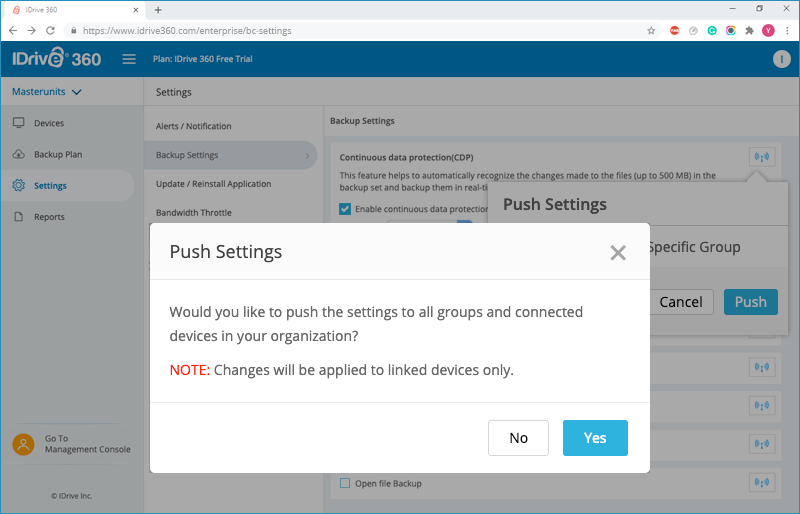Screen dimensions: 800x514
Task: Click the Devices monitor icon
Action: 19,123
